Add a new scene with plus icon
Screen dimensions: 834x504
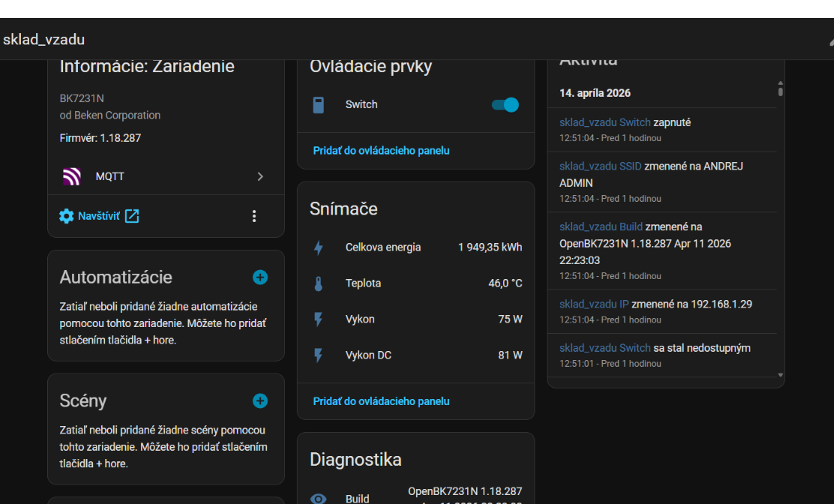point(260,400)
